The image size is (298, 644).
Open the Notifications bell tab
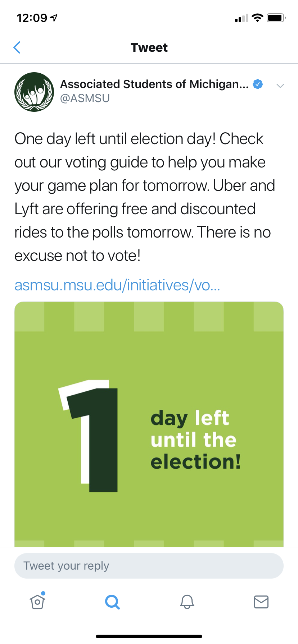(x=187, y=602)
